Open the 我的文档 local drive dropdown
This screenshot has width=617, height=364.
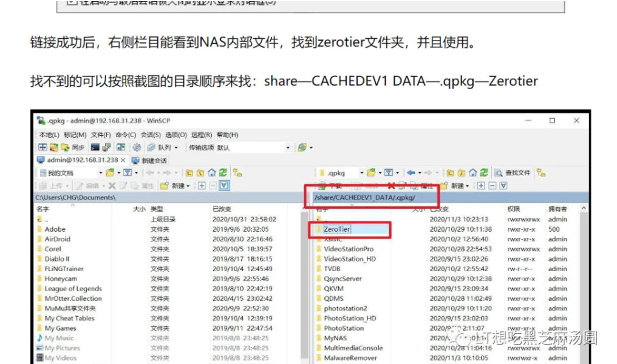click(100, 173)
